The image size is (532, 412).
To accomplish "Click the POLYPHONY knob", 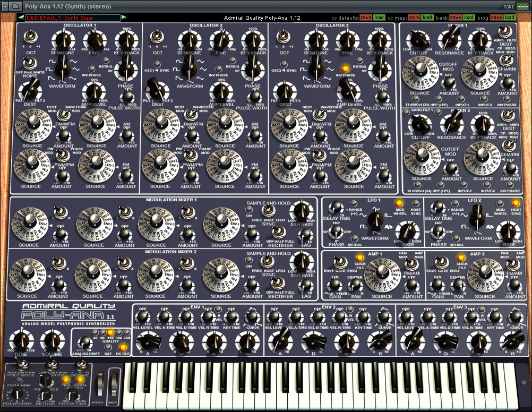I will [x=18, y=393].
